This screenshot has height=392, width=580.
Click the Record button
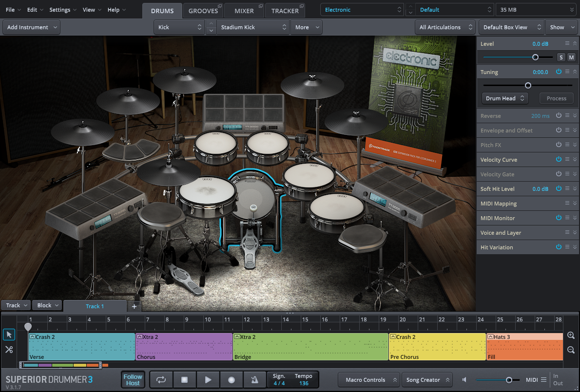pyautogui.click(x=232, y=380)
